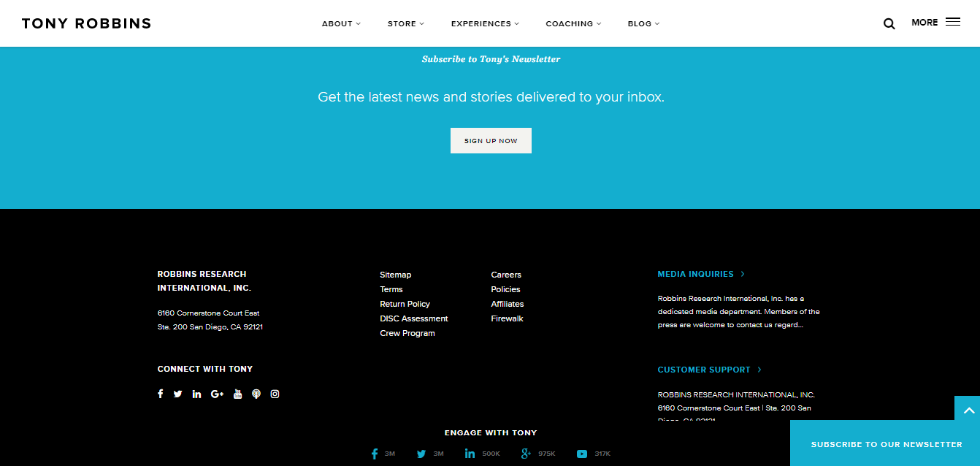The image size is (980, 466).
Task: Open podcast icon under Connect With Tony
Action: [x=256, y=394]
